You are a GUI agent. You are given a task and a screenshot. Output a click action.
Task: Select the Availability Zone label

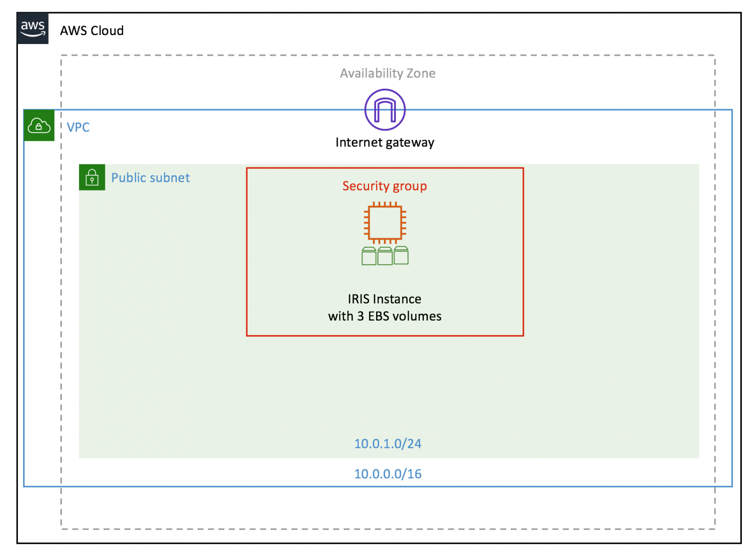(x=388, y=73)
